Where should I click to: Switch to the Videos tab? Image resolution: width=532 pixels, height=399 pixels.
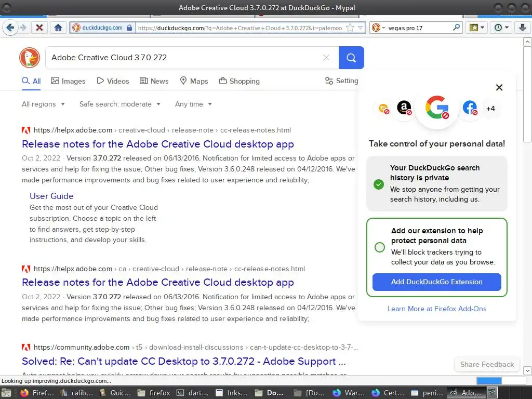coord(113,81)
